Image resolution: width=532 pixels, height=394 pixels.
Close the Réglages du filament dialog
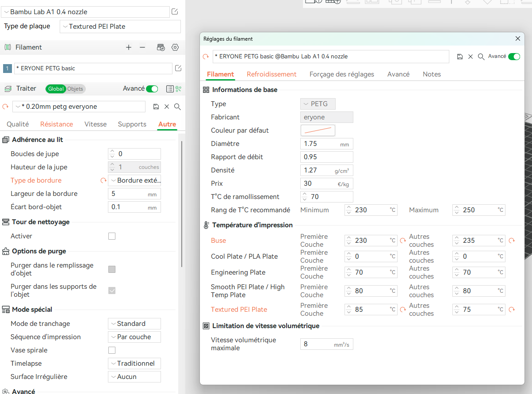(518, 39)
